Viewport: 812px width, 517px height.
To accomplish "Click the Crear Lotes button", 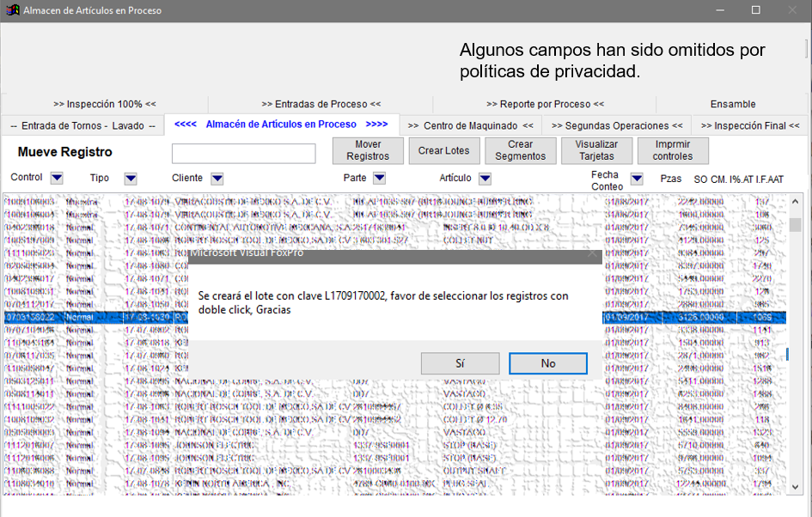I will tap(443, 150).
